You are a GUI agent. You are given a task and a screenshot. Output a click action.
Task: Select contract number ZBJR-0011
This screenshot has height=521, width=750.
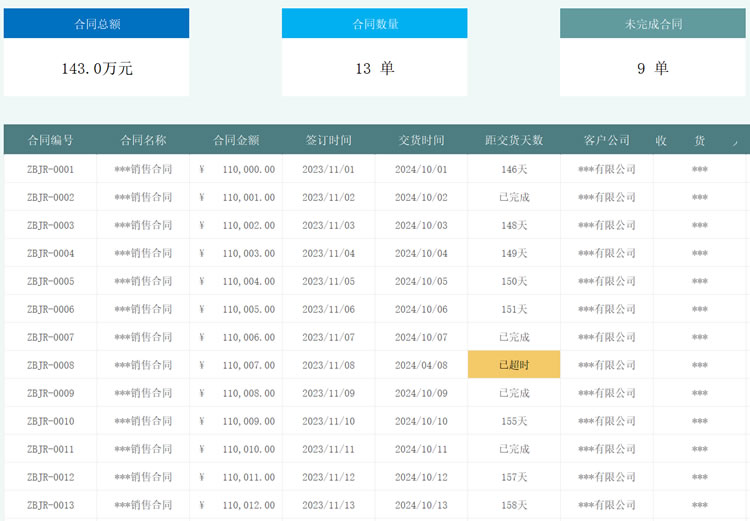click(x=50, y=449)
